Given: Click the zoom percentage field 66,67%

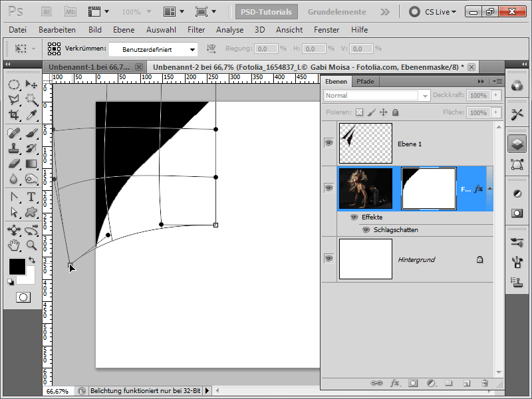Looking at the screenshot, I should point(58,391).
